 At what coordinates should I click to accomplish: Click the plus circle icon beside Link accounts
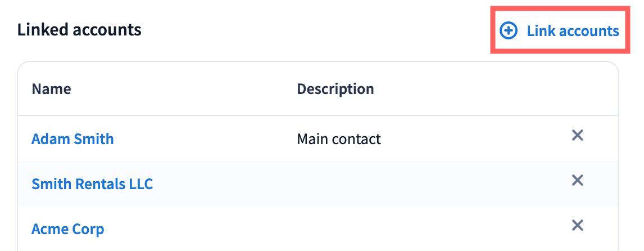pos(508,31)
